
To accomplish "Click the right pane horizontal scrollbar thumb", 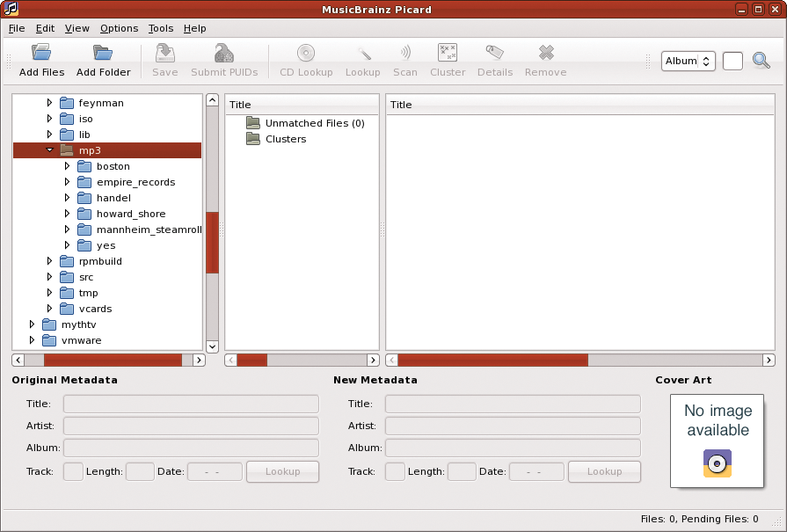I will (x=493, y=360).
